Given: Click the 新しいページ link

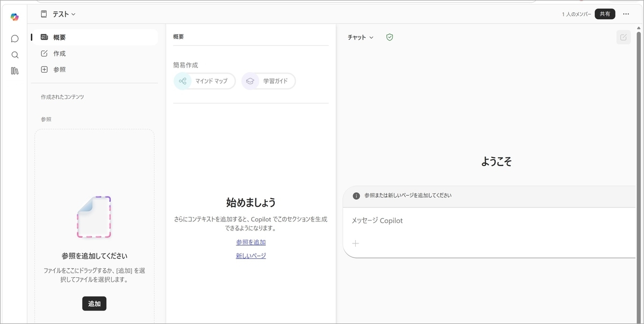Looking at the screenshot, I should (x=251, y=256).
